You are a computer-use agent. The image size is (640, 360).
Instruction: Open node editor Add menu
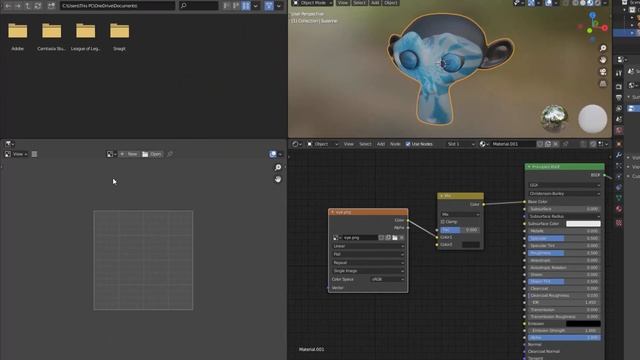click(x=381, y=144)
